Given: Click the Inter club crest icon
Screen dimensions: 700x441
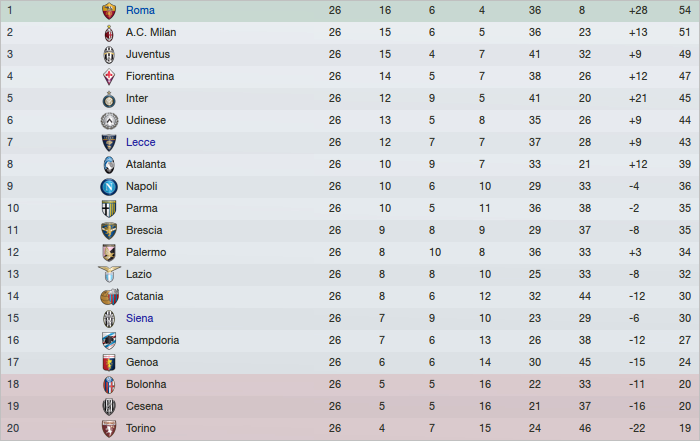Looking at the screenshot, I should (x=109, y=98).
